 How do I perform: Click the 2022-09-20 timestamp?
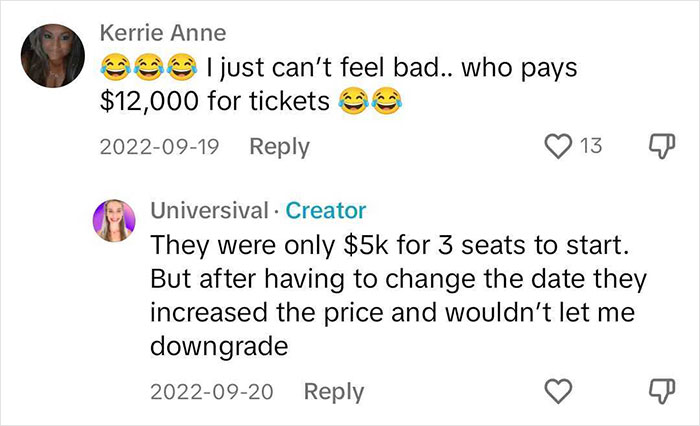pos(214,391)
